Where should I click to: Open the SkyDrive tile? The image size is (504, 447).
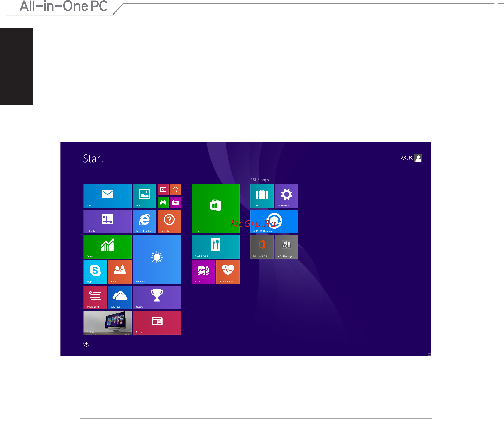click(x=120, y=297)
